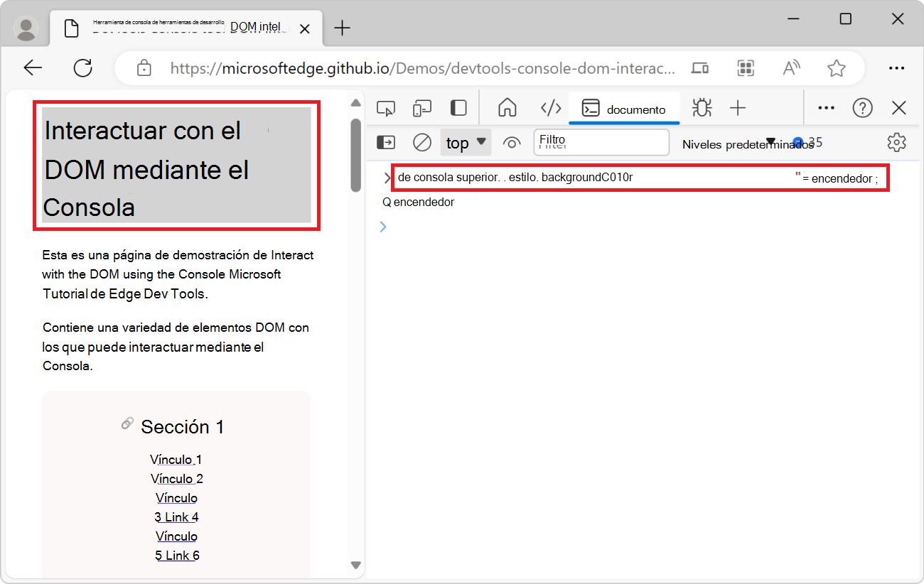
Task: Clear the console with the block icon
Action: [x=421, y=142]
